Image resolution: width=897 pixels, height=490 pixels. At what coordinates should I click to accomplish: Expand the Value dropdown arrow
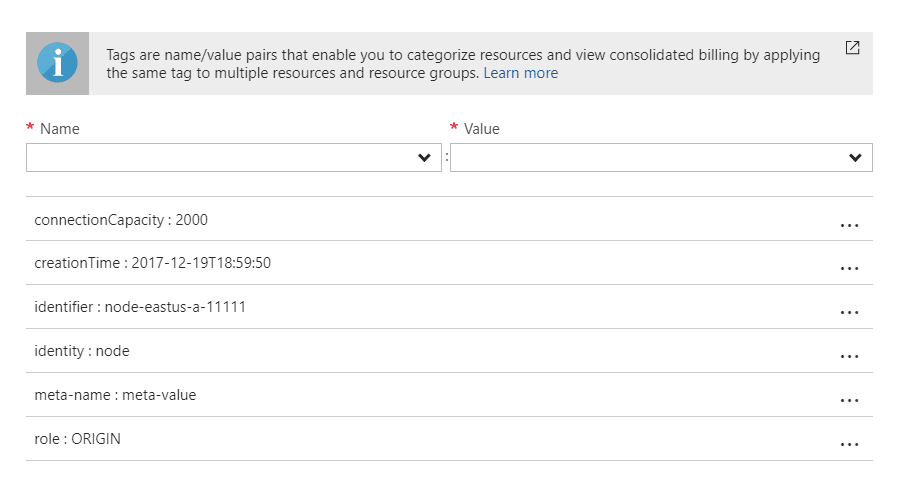855,158
